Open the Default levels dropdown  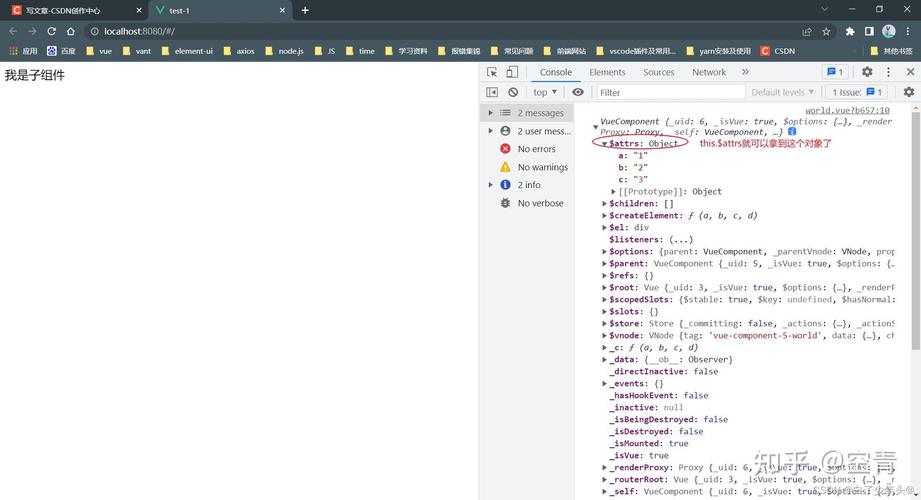(783, 92)
